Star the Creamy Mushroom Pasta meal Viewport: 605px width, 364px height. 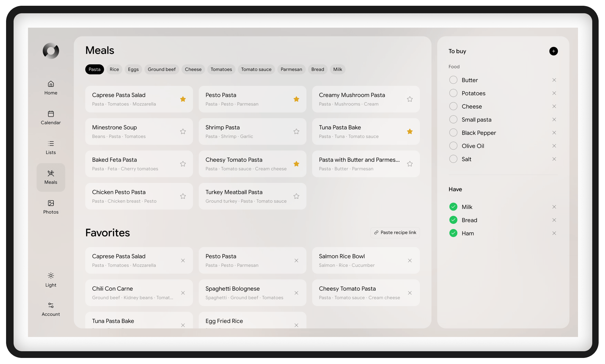pos(410,99)
